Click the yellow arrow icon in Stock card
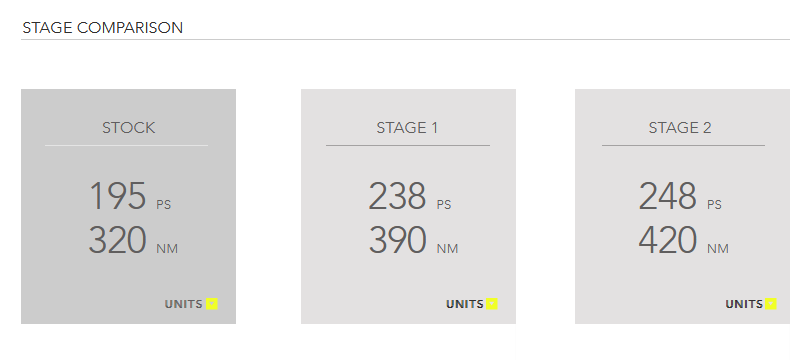 [212, 304]
